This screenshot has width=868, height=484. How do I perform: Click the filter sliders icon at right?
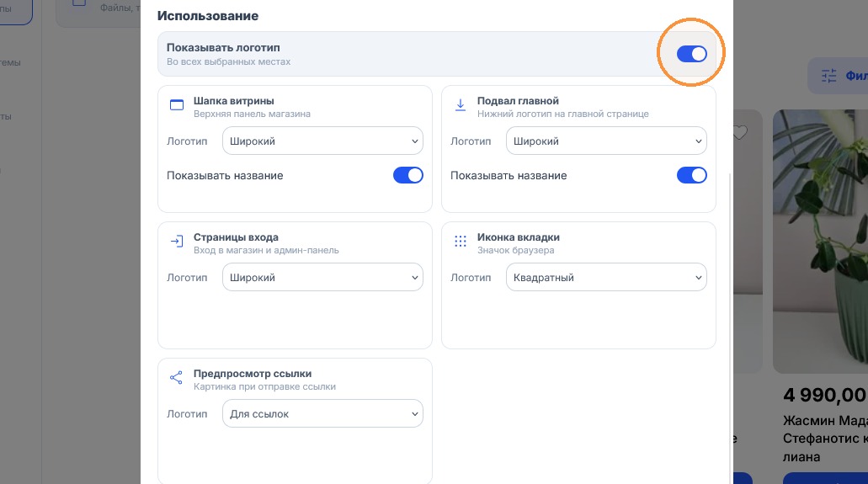(828, 76)
